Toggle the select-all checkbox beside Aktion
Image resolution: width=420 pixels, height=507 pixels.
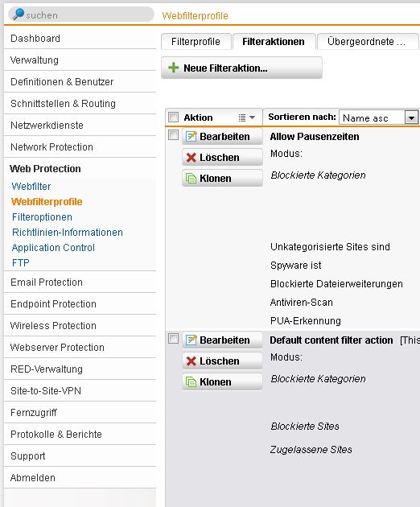coord(174,117)
